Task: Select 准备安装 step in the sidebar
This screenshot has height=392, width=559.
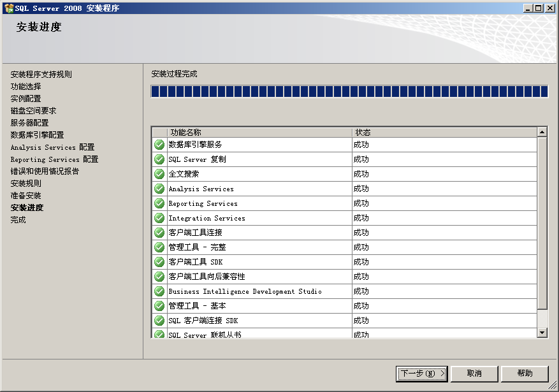Action: [25, 195]
